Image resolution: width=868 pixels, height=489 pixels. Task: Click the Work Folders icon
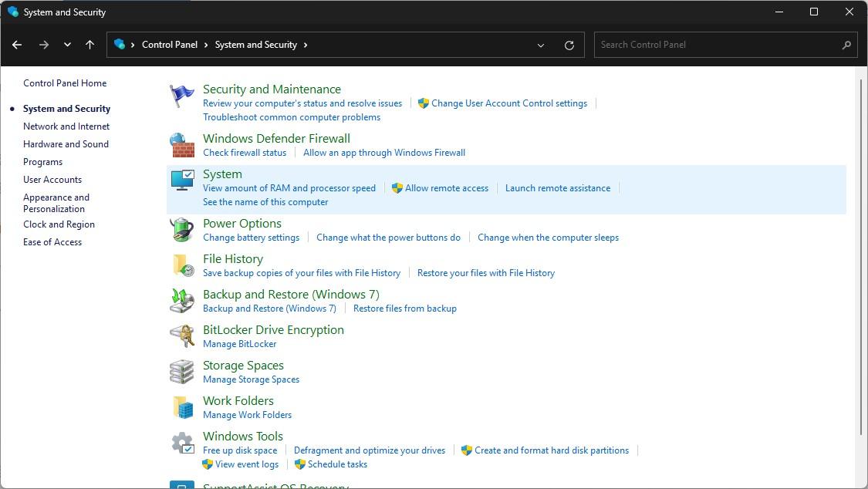pos(183,407)
